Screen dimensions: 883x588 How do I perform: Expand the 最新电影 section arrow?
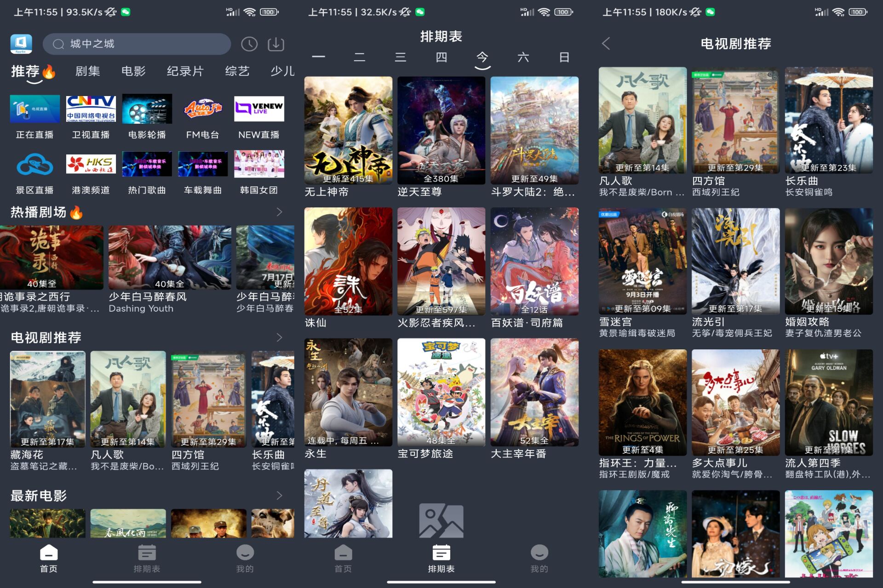pyautogui.click(x=279, y=495)
